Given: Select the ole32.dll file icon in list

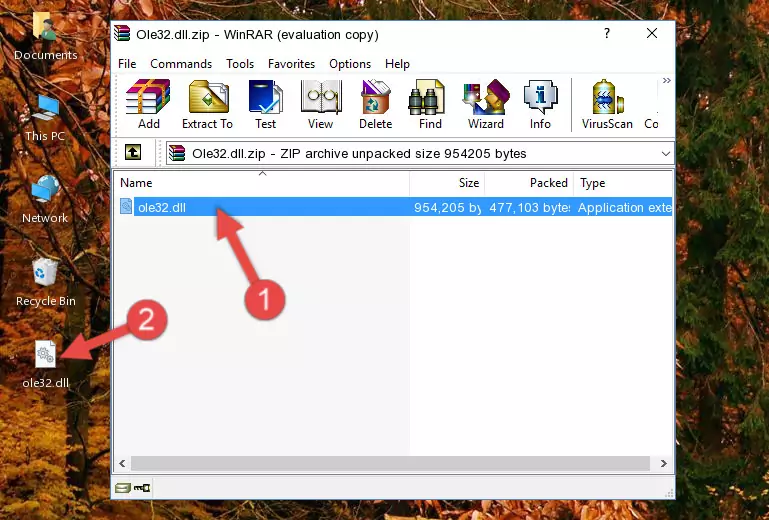Looking at the screenshot, I should 126,207.
